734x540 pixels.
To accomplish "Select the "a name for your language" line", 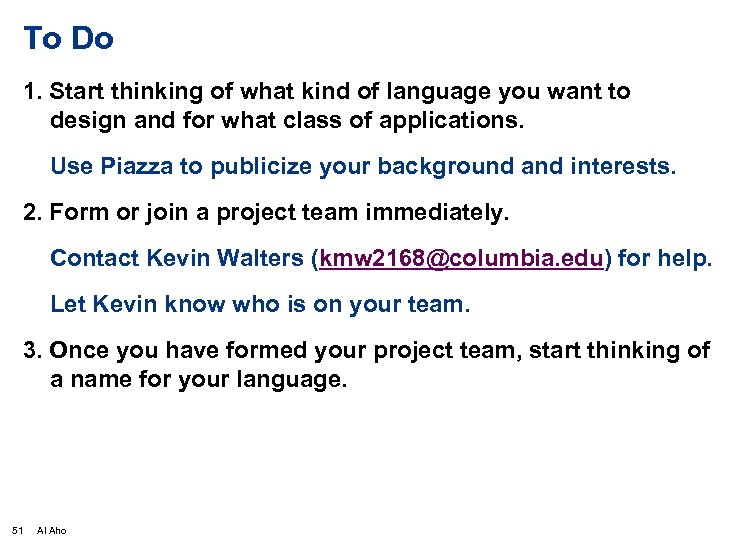I will [198, 380].
